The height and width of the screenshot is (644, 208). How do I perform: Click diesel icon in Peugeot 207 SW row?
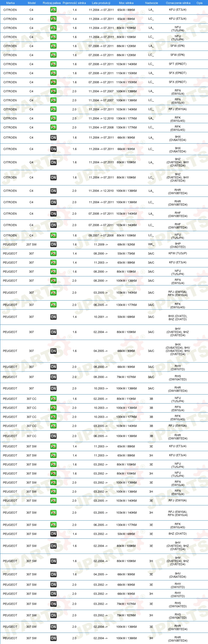tap(53, 244)
